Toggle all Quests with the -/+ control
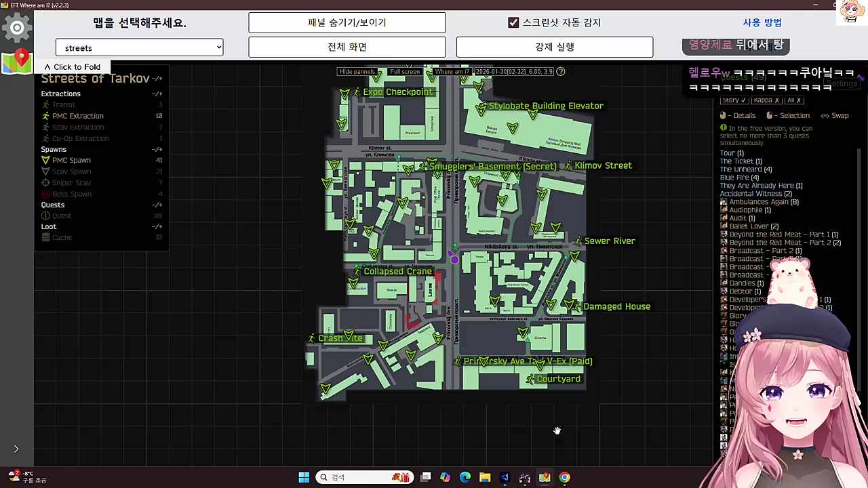The width and height of the screenshot is (868, 488). click(x=157, y=205)
